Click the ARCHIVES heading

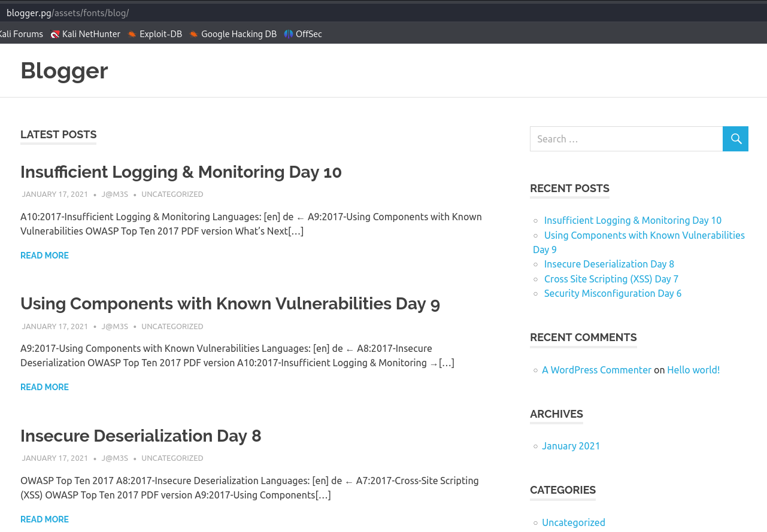click(556, 414)
